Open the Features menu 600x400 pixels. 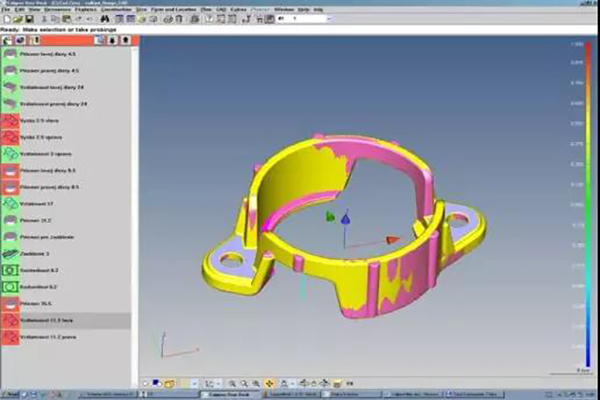pos(86,9)
